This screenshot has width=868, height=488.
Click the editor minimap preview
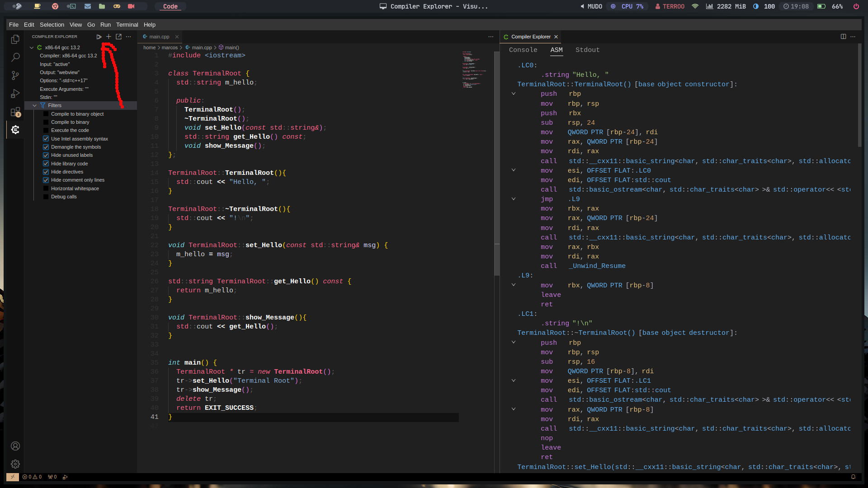click(474, 69)
